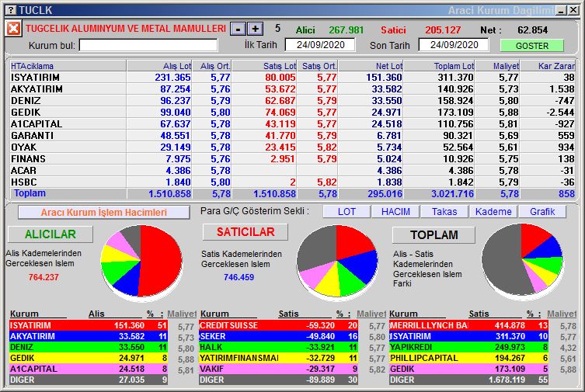This screenshot has width=585, height=392.
Task: Click green DENIZ 33.550 buyers row
Action: point(89,347)
